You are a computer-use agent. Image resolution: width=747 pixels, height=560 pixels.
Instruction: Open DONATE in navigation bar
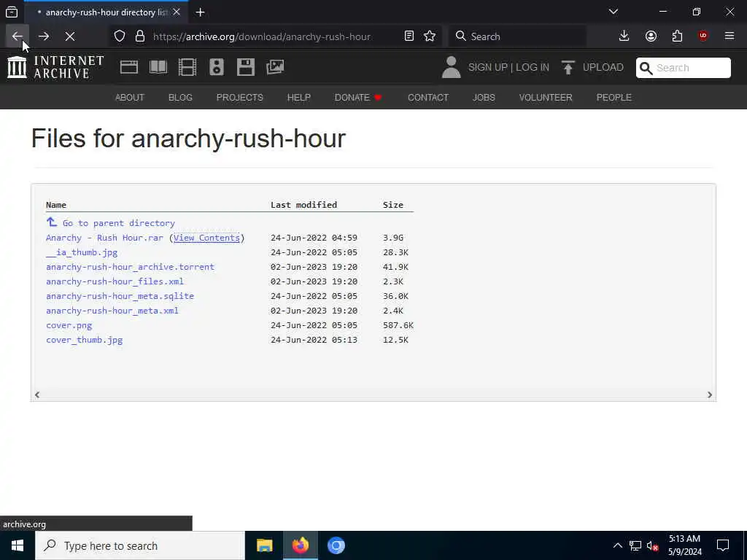pyautogui.click(x=358, y=97)
